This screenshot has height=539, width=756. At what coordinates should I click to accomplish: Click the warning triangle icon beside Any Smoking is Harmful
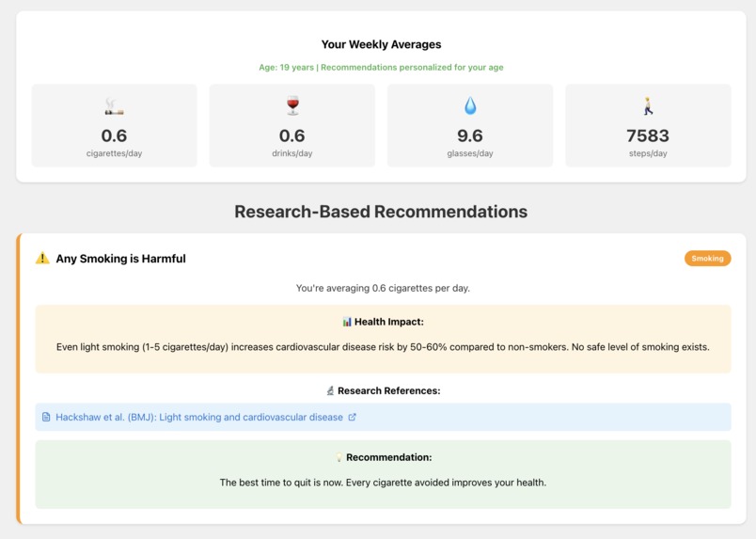pyautogui.click(x=42, y=258)
